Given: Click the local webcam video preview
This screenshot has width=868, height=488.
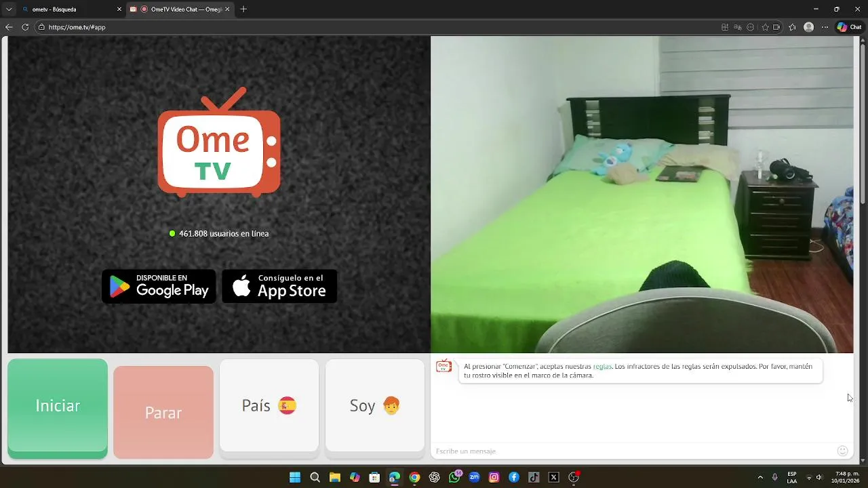Looking at the screenshot, I should [x=642, y=195].
